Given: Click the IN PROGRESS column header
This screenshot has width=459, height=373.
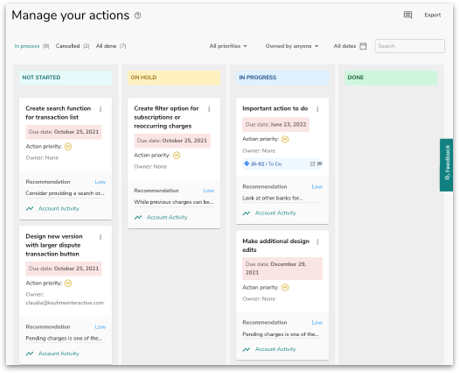Looking at the screenshot, I should click(x=282, y=78).
